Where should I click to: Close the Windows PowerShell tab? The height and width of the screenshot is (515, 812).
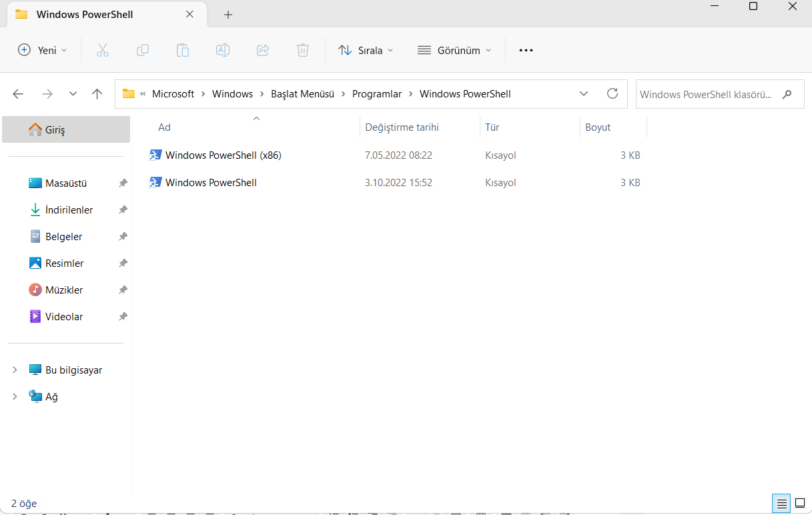[x=189, y=14]
